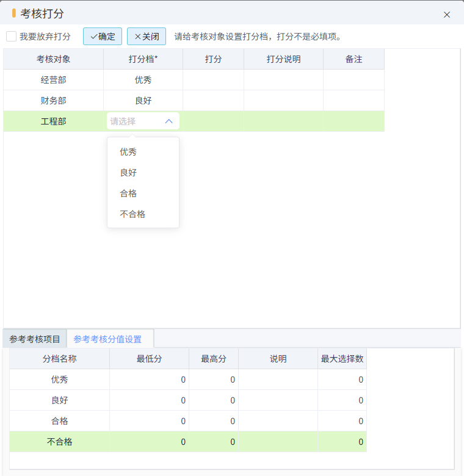Open the 打分档 cell showing 良好 for 财务部
The width and height of the screenshot is (464, 476).
pyautogui.click(x=143, y=101)
